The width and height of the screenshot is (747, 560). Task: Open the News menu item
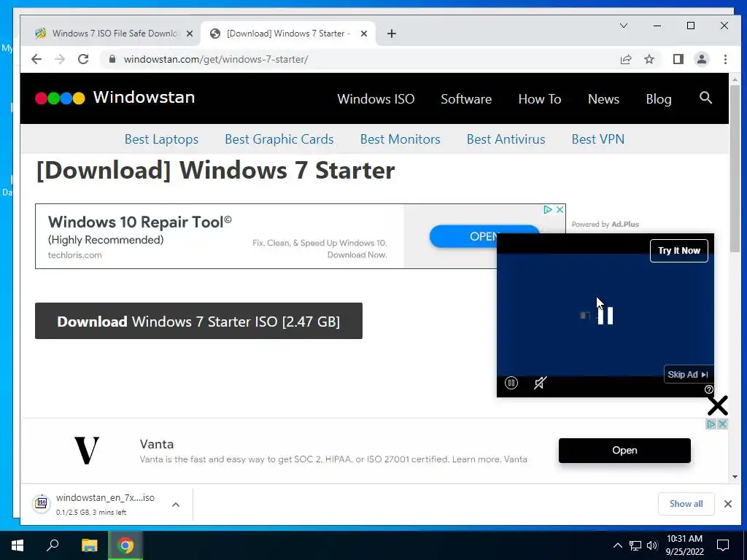click(603, 99)
